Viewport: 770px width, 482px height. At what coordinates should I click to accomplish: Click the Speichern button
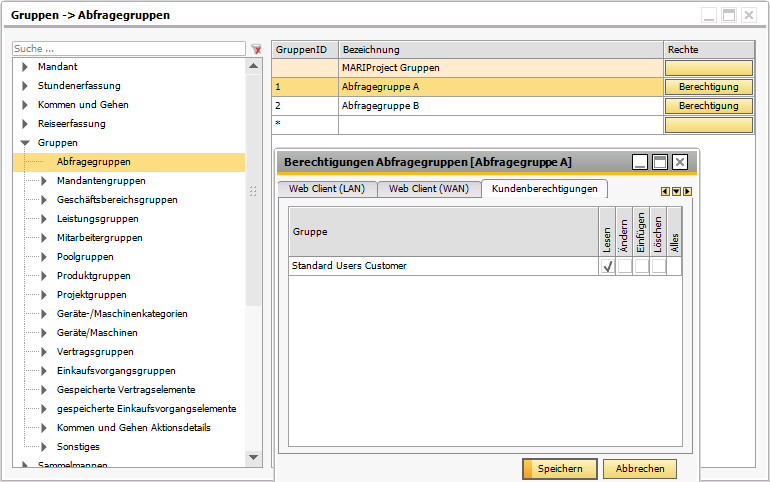pyautogui.click(x=559, y=469)
